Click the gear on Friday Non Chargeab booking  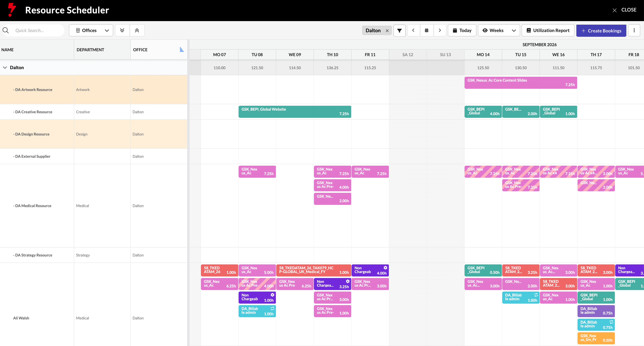point(385,267)
